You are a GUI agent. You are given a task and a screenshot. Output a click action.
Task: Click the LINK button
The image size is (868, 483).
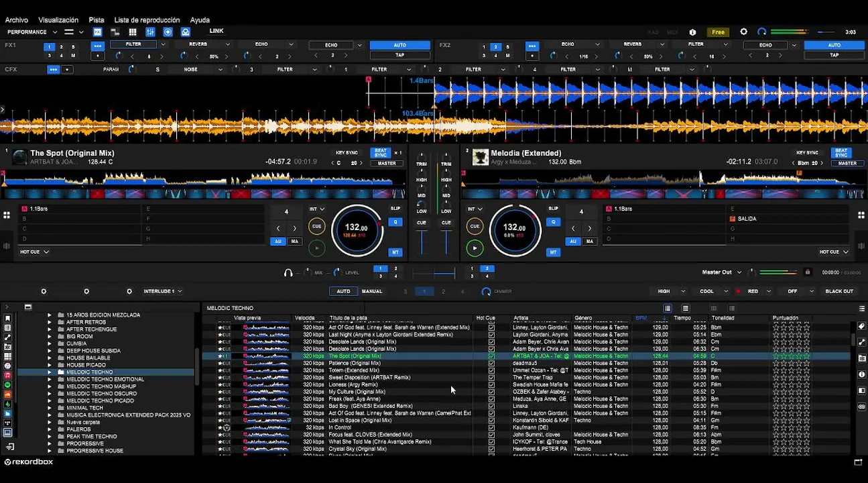[x=216, y=31]
